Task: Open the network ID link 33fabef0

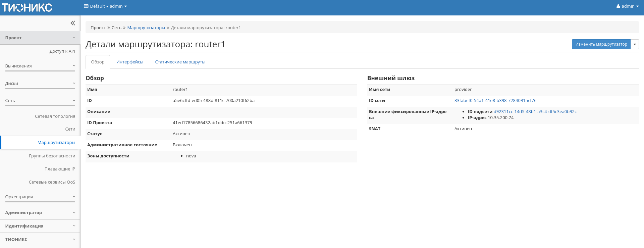Action: 495,101
